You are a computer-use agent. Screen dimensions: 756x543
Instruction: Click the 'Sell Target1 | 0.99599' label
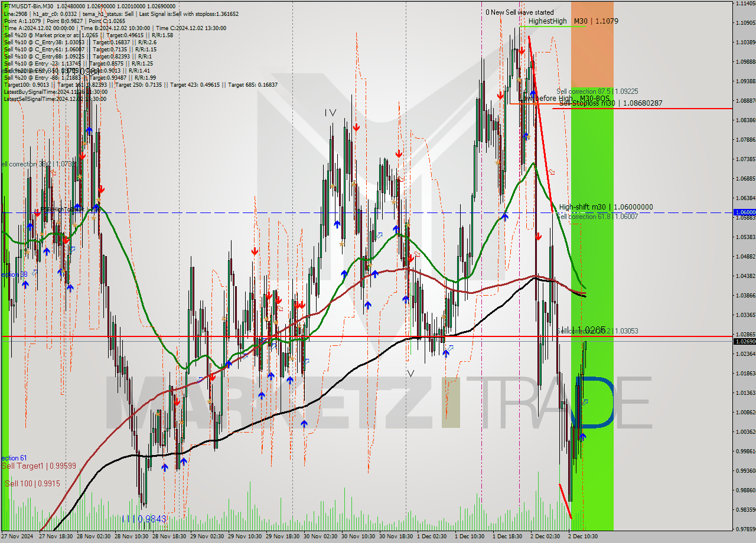tap(38, 466)
